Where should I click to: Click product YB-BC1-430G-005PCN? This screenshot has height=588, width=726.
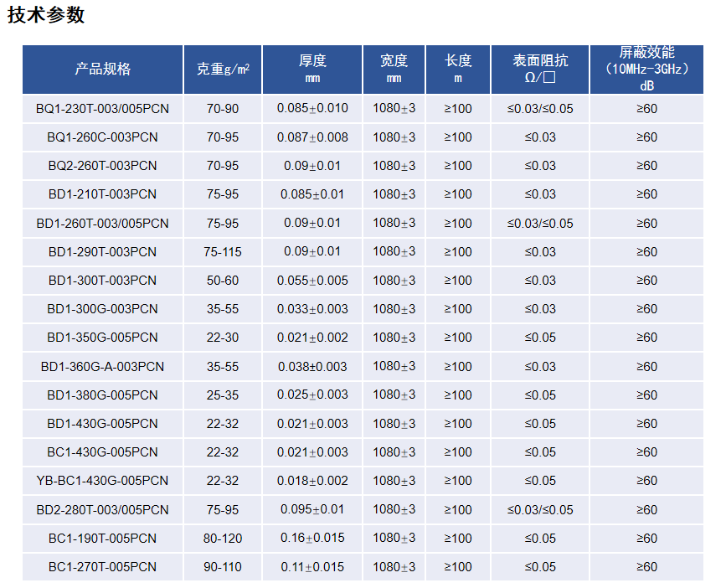click(102, 480)
